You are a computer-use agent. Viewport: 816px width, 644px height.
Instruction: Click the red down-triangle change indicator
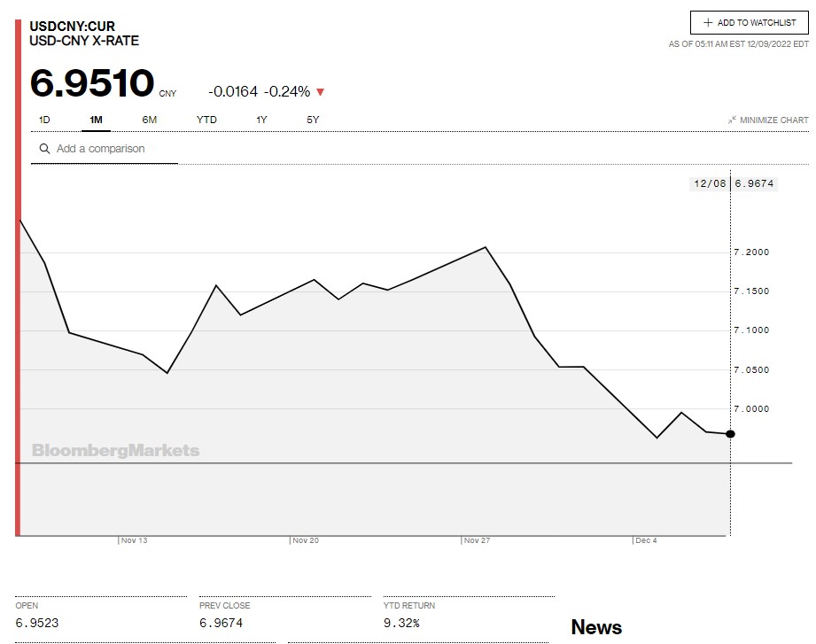[x=320, y=92]
